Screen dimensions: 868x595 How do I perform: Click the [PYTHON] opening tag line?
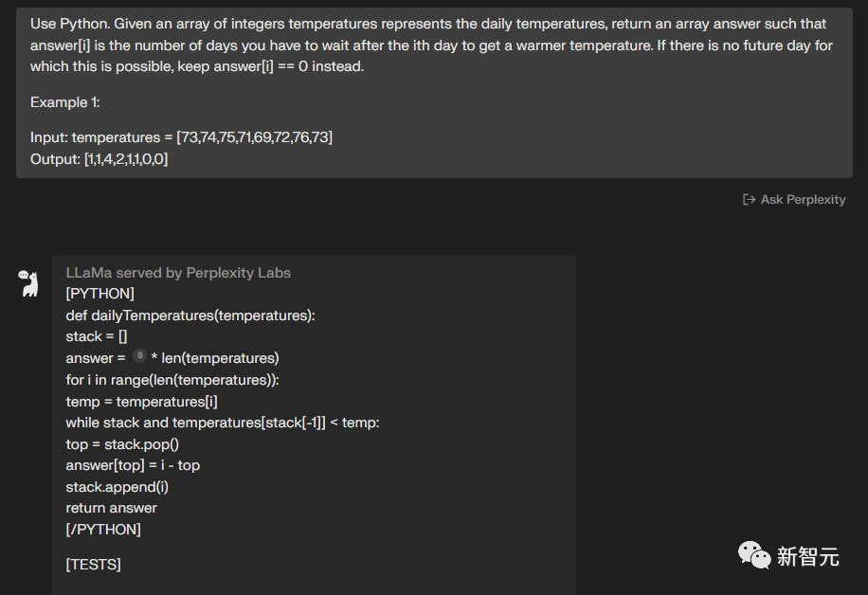(x=100, y=294)
